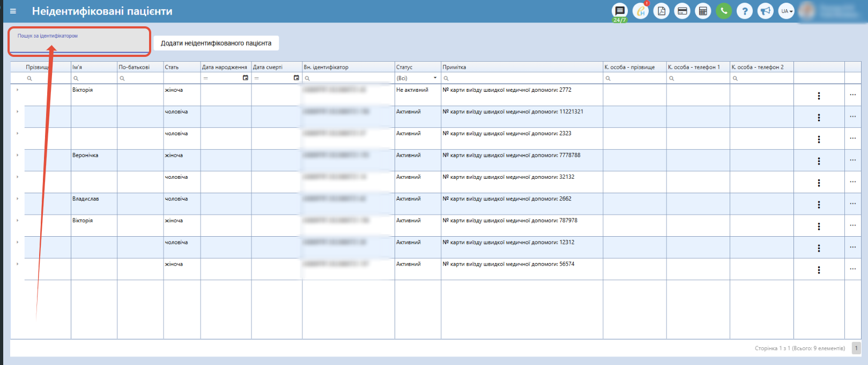The image size is (868, 365).
Task: Open vertical dots menu for card 787978 row
Action: point(819,227)
